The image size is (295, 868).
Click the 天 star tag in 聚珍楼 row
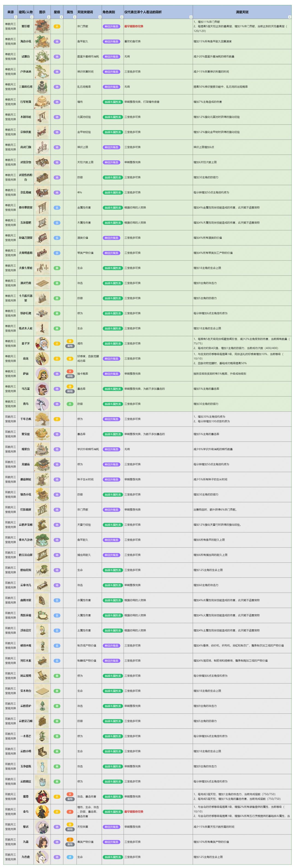click(57, 26)
